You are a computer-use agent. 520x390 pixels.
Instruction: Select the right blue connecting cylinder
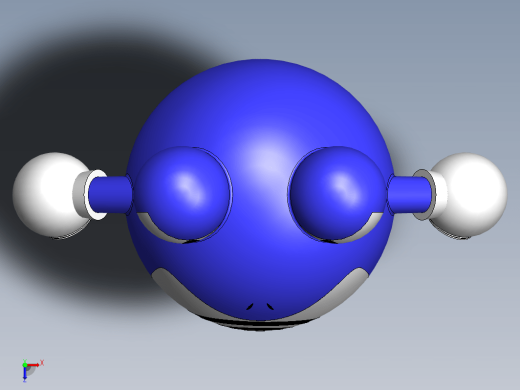(411, 195)
